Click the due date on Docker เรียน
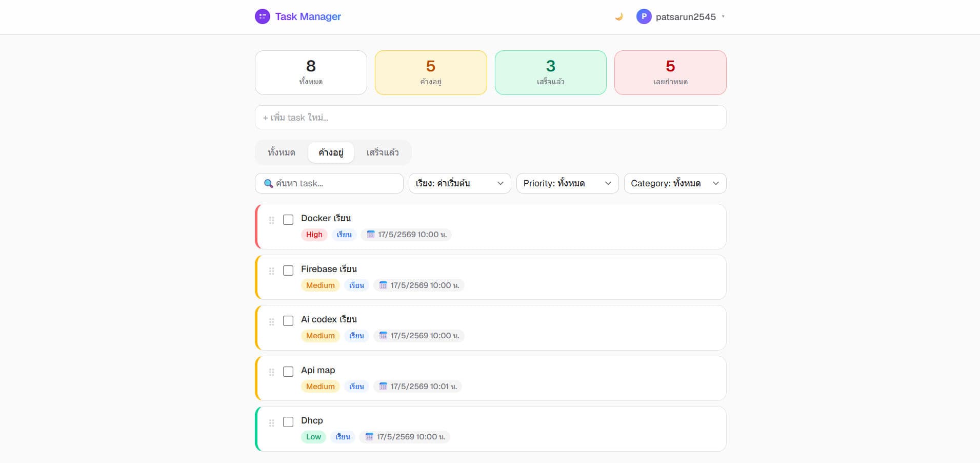This screenshot has height=463, width=980. [406, 235]
